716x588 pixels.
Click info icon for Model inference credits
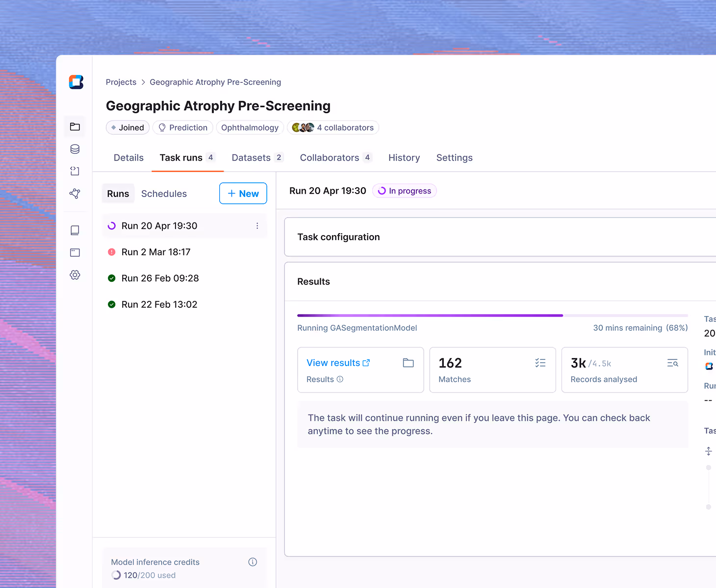pyautogui.click(x=253, y=562)
